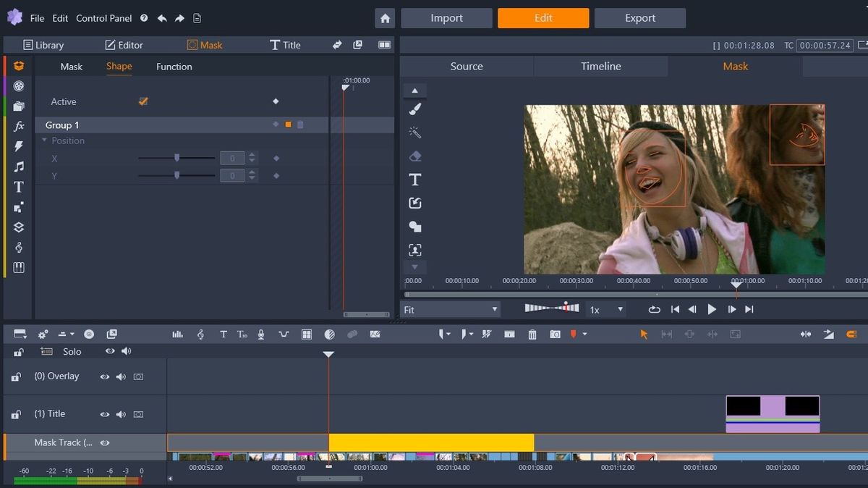Screen dimensions: 868x488
Task: Open the Fit zoom level dropdown
Action: click(496, 309)
